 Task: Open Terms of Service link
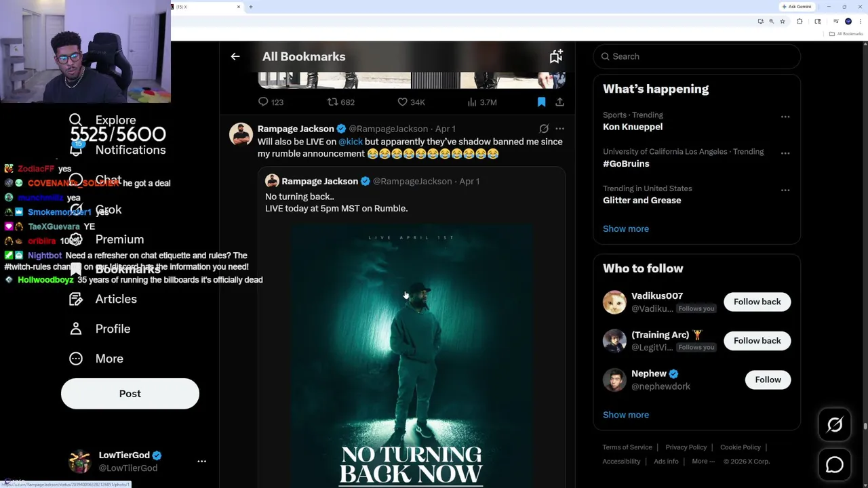click(627, 447)
